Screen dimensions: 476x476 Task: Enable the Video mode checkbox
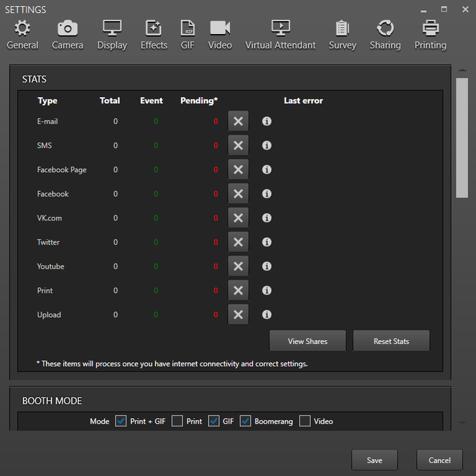(305, 421)
